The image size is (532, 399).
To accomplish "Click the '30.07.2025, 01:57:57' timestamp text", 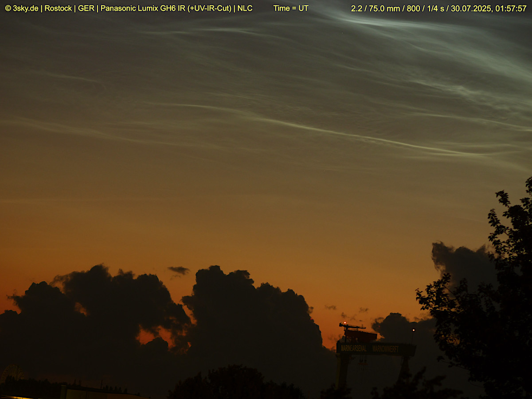I will pyautogui.click(x=489, y=8).
